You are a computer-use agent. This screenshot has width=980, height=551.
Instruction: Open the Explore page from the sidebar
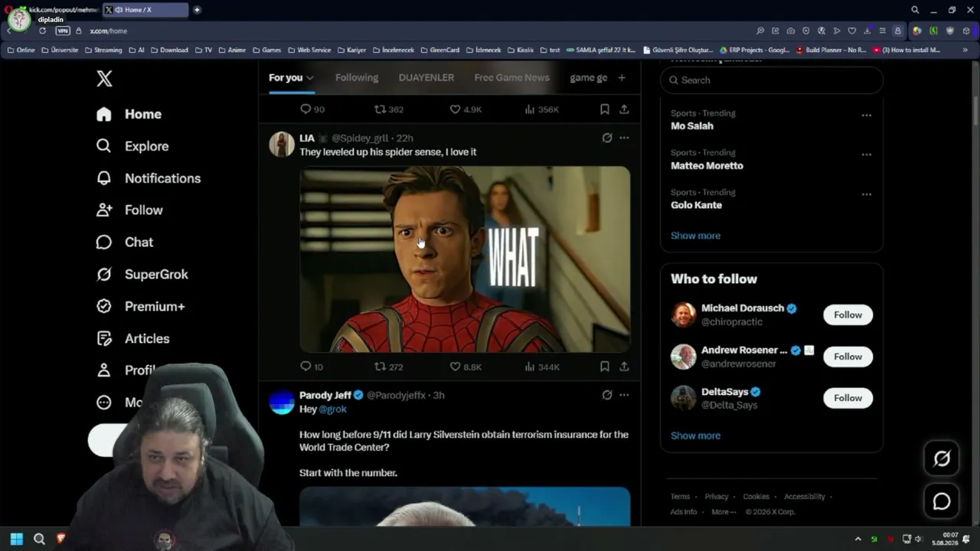[x=132, y=146]
